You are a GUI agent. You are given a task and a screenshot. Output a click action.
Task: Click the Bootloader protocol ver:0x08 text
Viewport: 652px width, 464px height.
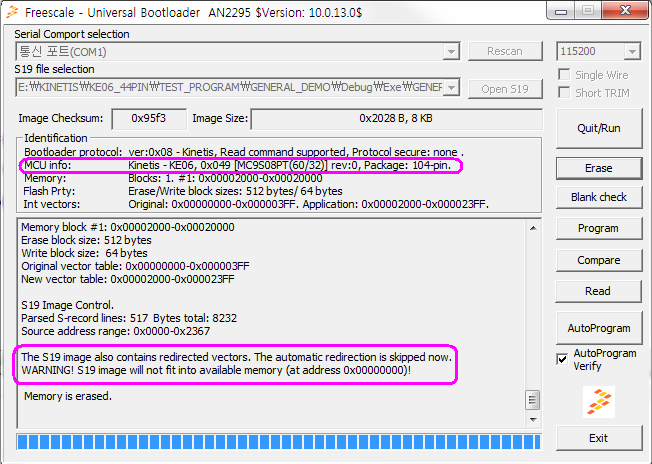tap(296, 152)
